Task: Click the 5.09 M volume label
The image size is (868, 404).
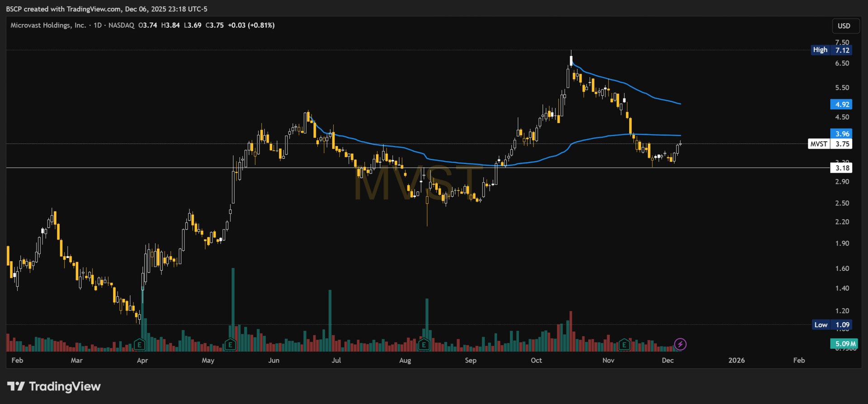Action: [844, 344]
